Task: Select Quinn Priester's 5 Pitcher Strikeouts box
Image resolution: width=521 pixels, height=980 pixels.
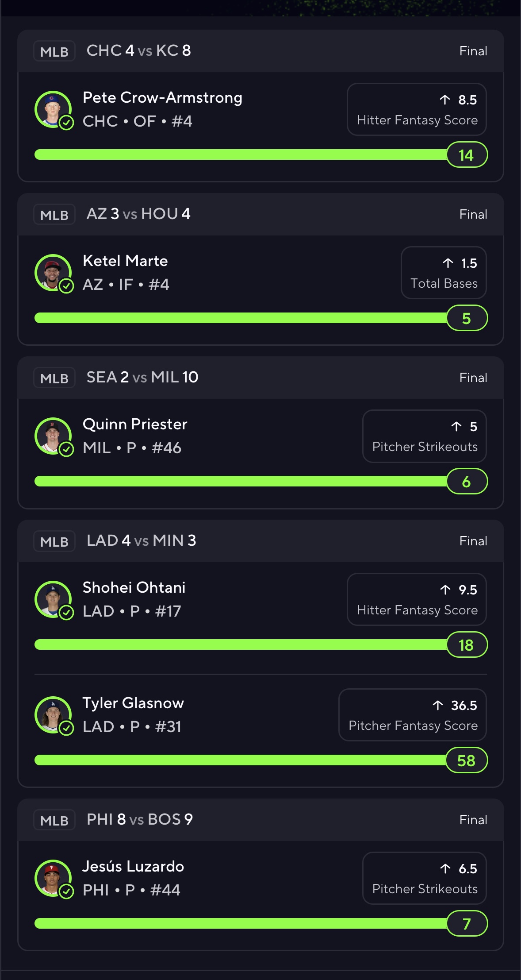Action: 425,436
